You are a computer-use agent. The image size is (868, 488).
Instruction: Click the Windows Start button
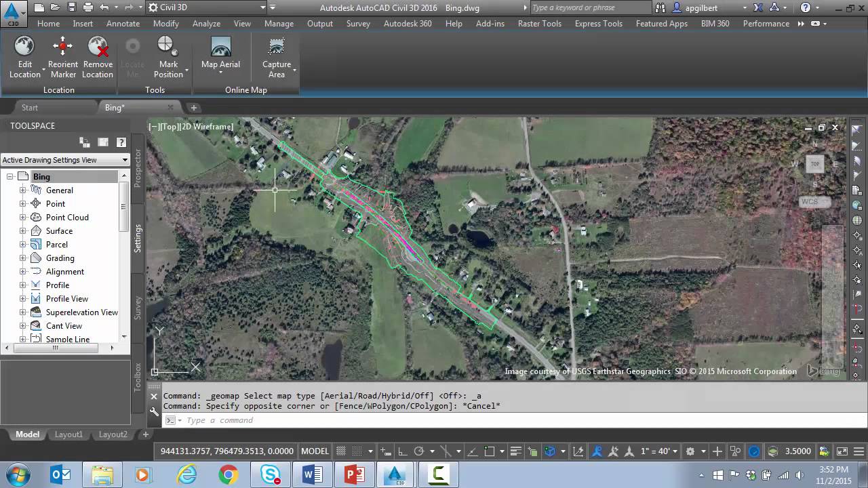16,474
